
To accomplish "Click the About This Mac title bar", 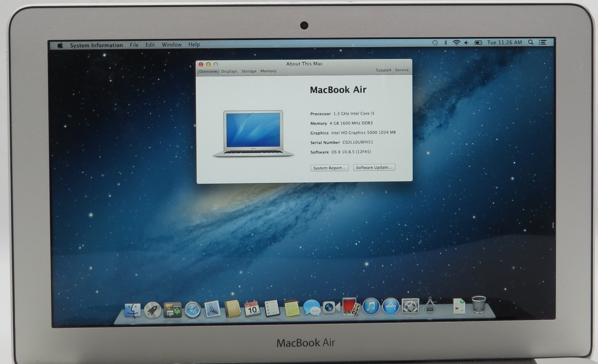I will coord(304,64).
